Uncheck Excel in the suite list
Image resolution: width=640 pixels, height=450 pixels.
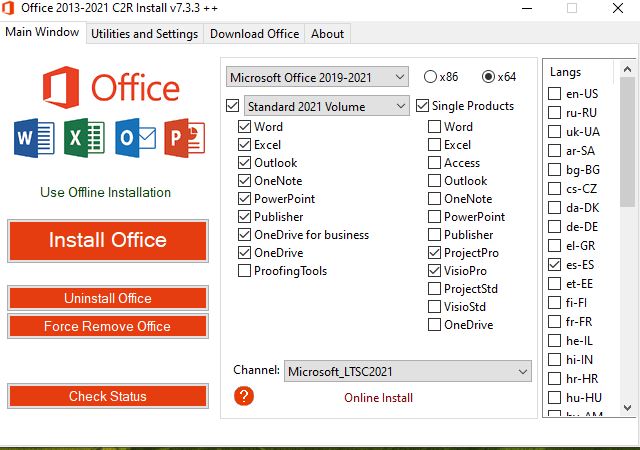pos(244,145)
